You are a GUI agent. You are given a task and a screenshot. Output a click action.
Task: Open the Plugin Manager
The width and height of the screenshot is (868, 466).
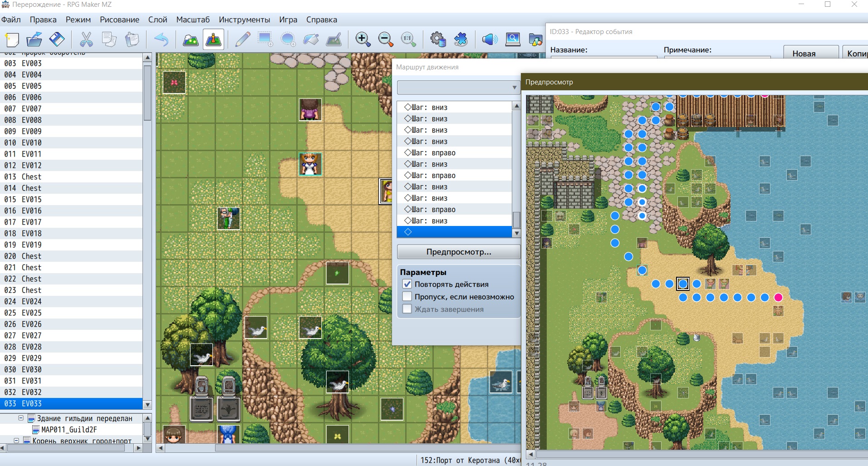(461, 39)
